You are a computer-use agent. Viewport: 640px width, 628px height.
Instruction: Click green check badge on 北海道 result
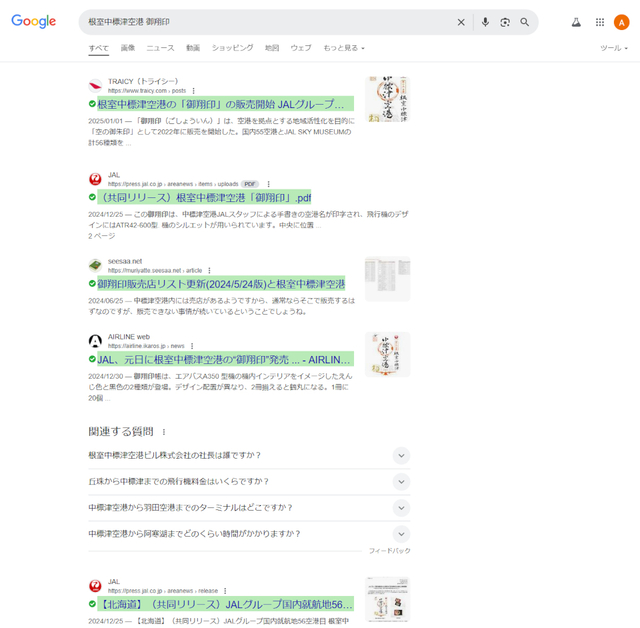(x=92, y=604)
